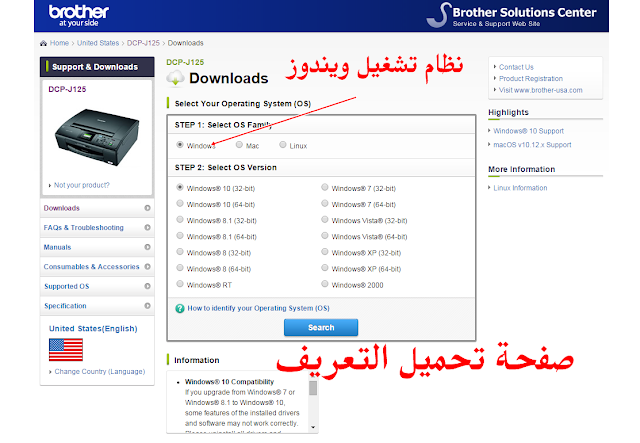Viewport: 640px width, 443px height.
Task: Follow the DCP-J125 breadcrumb link
Action: [143, 43]
